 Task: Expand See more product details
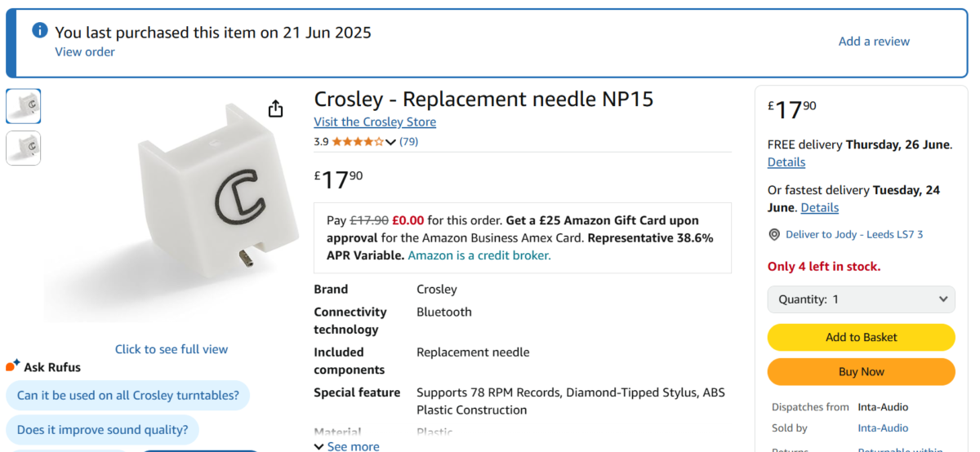pyautogui.click(x=346, y=446)
